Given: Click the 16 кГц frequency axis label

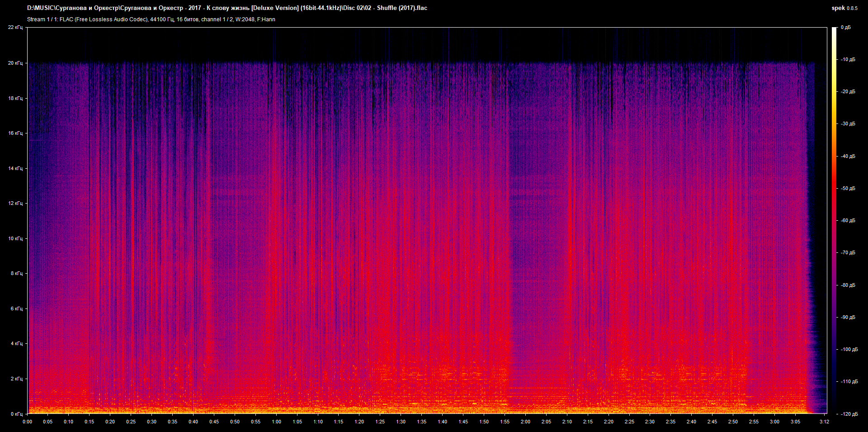Looking at the screenshot, I should click(15, 133).
